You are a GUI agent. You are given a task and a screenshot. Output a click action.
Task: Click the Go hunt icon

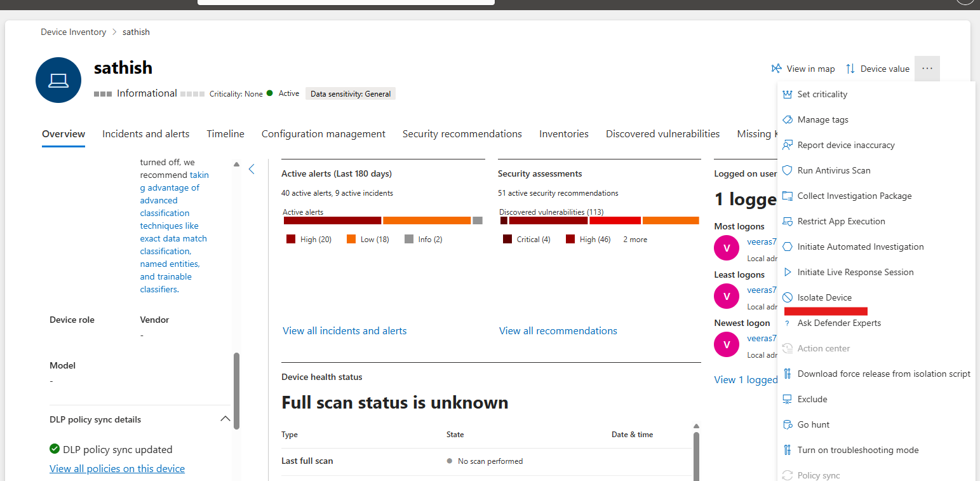[x=788, y=424]
